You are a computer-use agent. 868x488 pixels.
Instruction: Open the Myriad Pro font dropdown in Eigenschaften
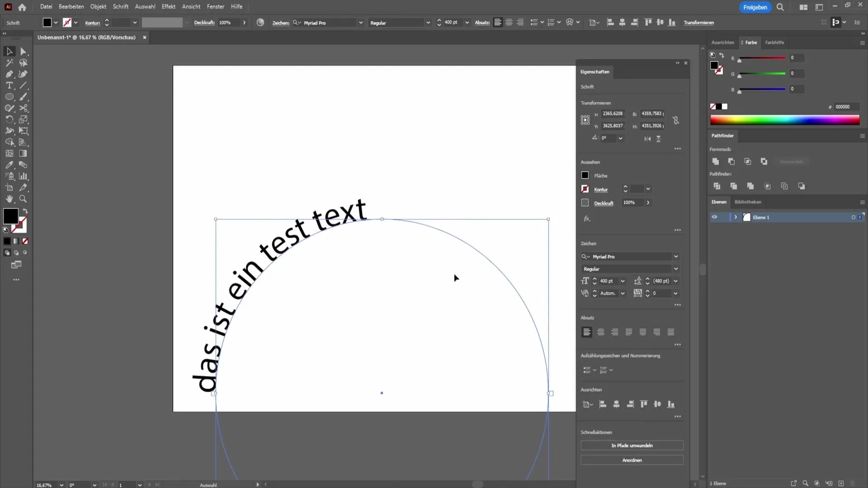676,257
